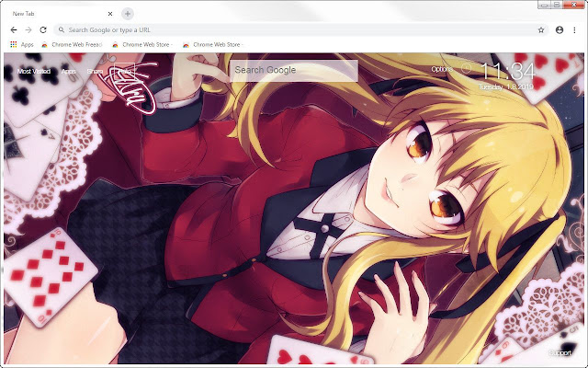Viewport: 588px width, 368px height.
Task: Bookmark this tab with the star icon
Action: 541,30
